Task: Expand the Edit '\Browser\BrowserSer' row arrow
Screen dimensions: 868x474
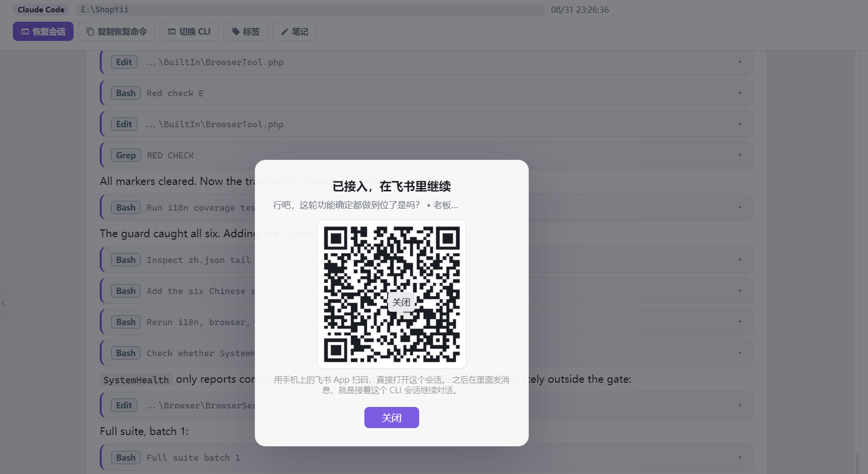Action: point(740,405)
